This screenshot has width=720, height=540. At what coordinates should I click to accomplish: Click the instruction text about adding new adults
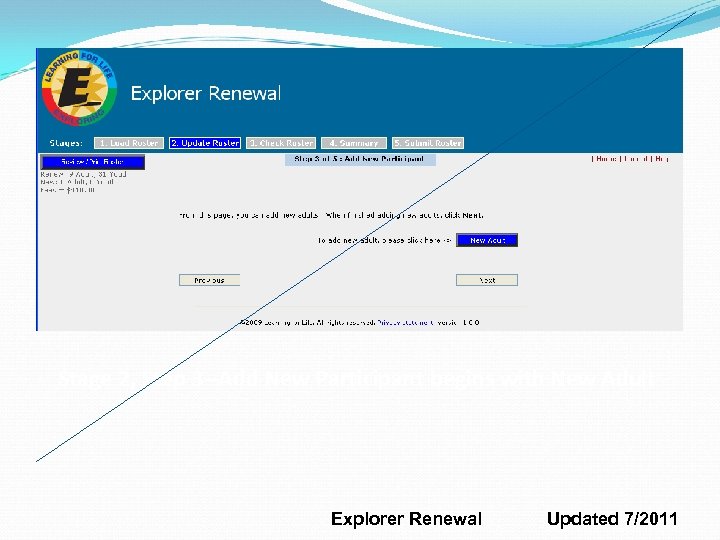tap(331, 215)
